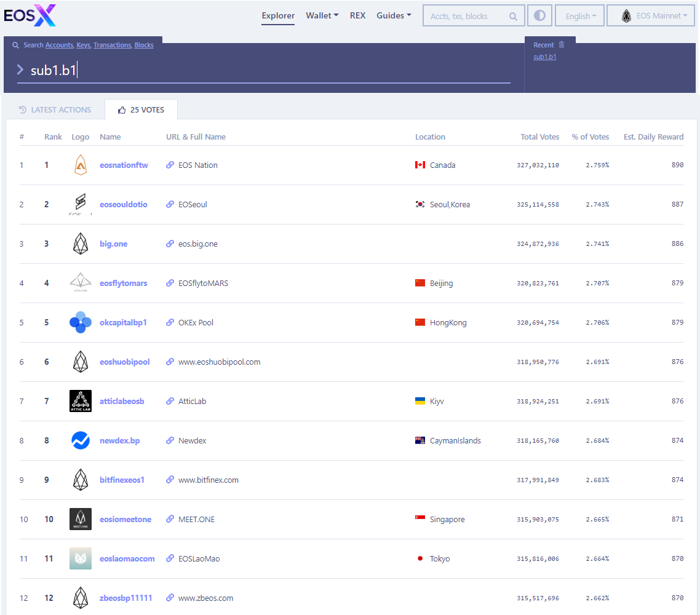This screenshot has width=700, height=615.
Task: Open eoshuobipool account link
Action: 124,362
